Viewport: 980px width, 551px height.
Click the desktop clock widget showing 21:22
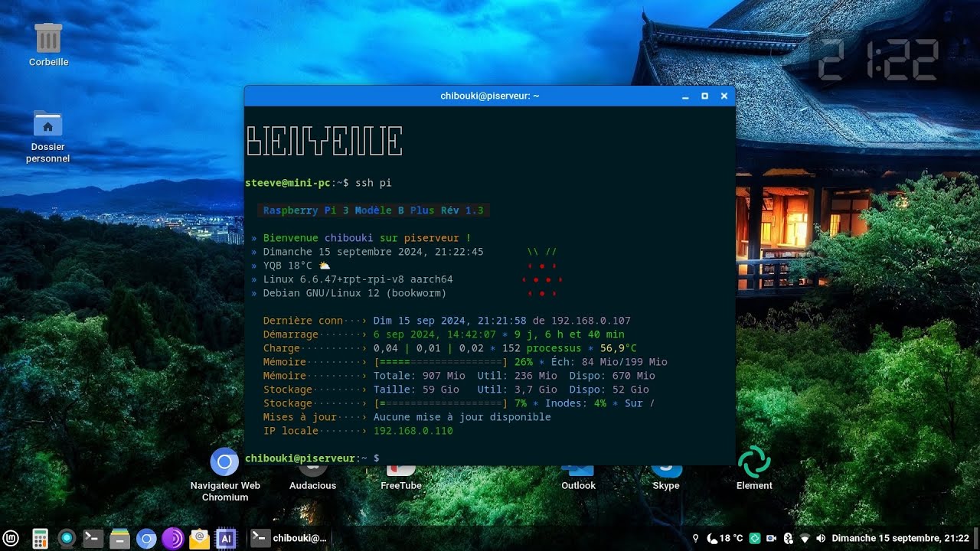[878, 60]
